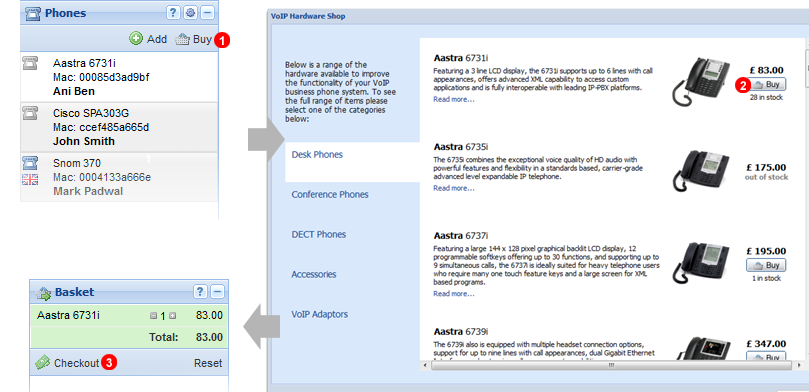
Task: Collapse the Basket panel
Action: [x=218, y=292]
